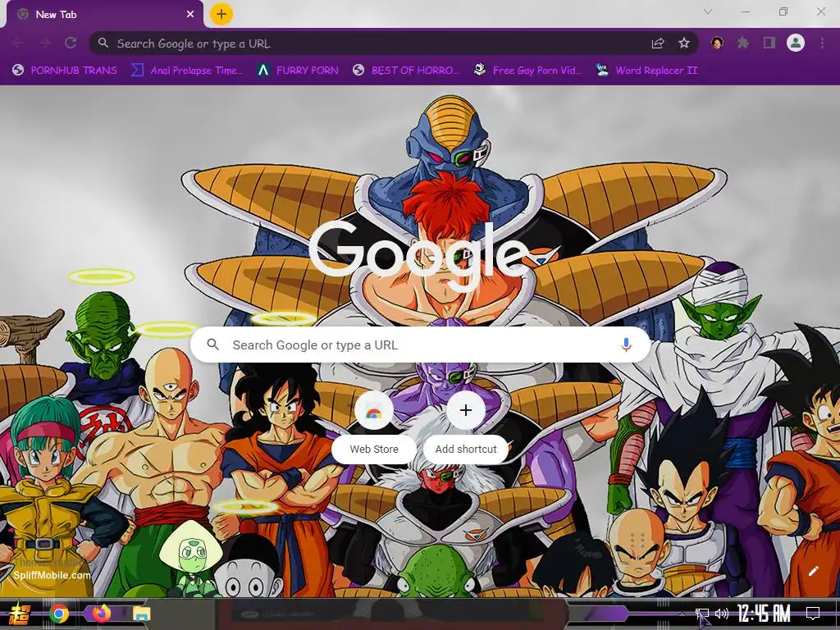Screen dimensions: 840x630
Task: Click the magnifier icon in the address bar
Action: 103,43
